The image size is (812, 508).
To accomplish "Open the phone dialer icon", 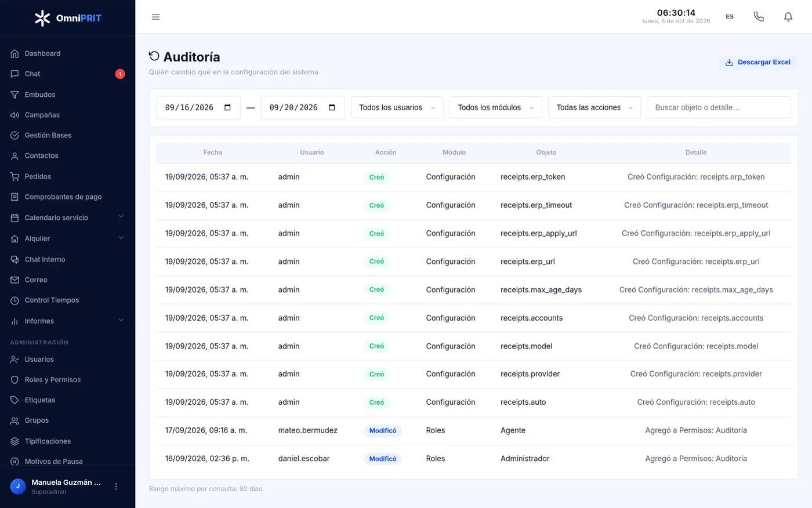I will point(759,17).
